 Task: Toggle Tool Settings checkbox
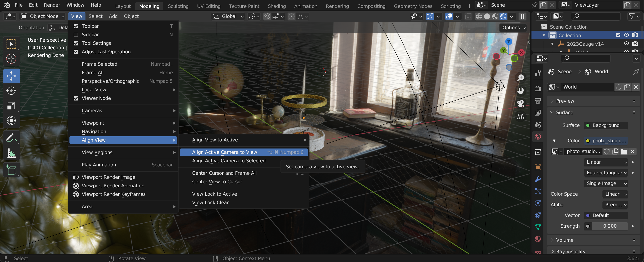tap(76, 43)
